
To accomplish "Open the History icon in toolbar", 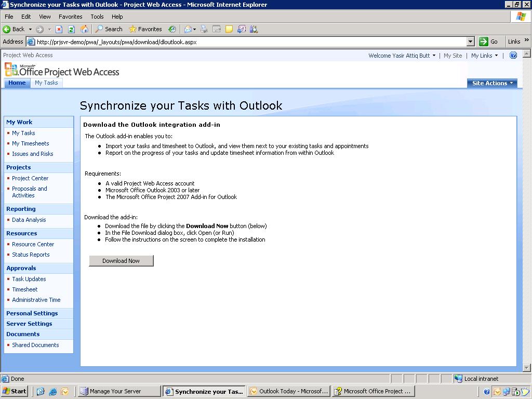I will click(x=172, y=29).
